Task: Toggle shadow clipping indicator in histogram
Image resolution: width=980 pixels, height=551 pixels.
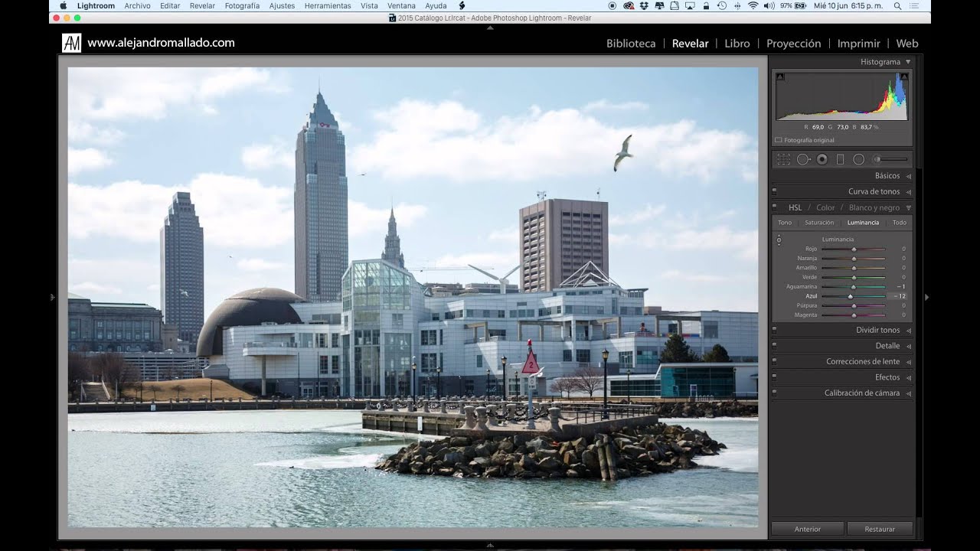Action: coord(780,77)
